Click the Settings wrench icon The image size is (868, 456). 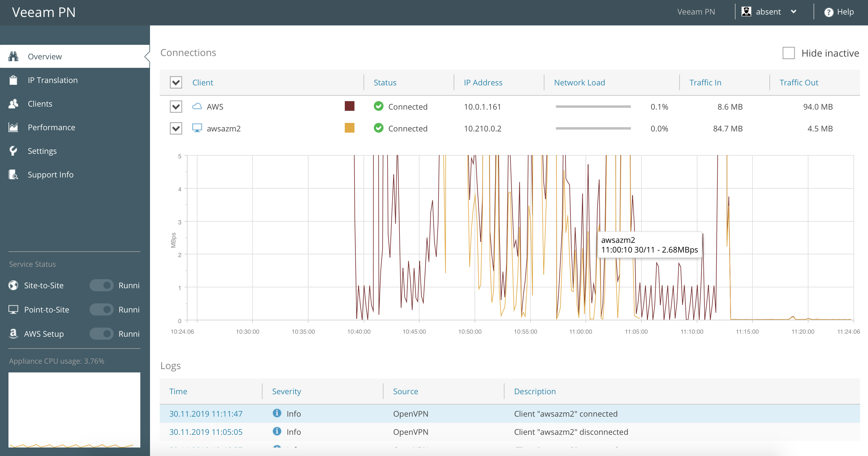point(14,151)
